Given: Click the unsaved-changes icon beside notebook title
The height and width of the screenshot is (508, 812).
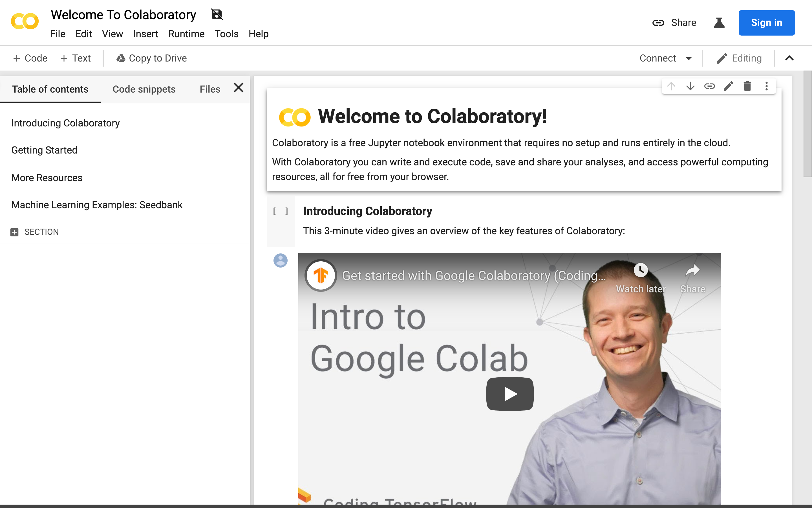Looking at the screenshot, I should [x=217, y=14].
